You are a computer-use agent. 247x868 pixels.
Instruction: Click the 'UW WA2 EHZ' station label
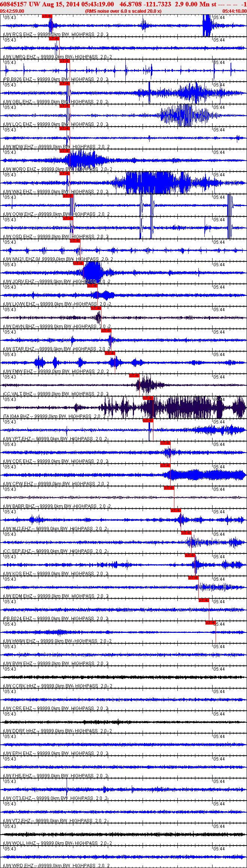pyautogui.click(x=18, y=192)
